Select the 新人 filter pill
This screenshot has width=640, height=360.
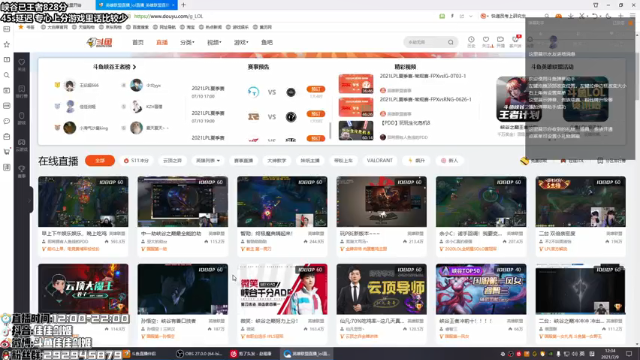[450, 161]
